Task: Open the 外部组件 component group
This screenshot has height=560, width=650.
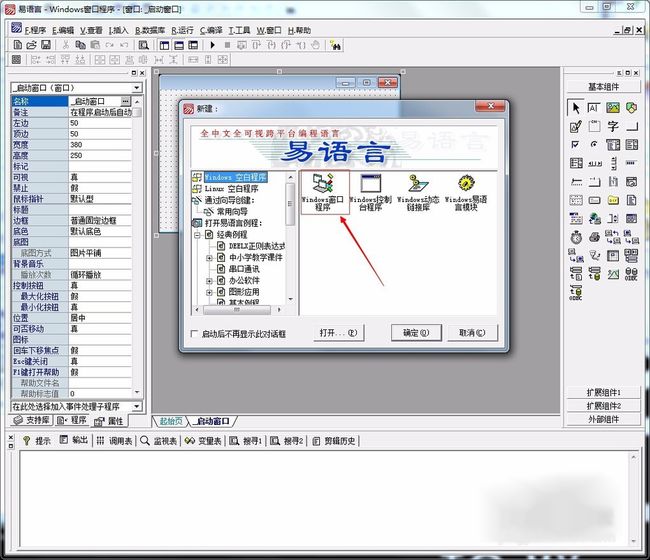Action: click(x=604, y=419)
